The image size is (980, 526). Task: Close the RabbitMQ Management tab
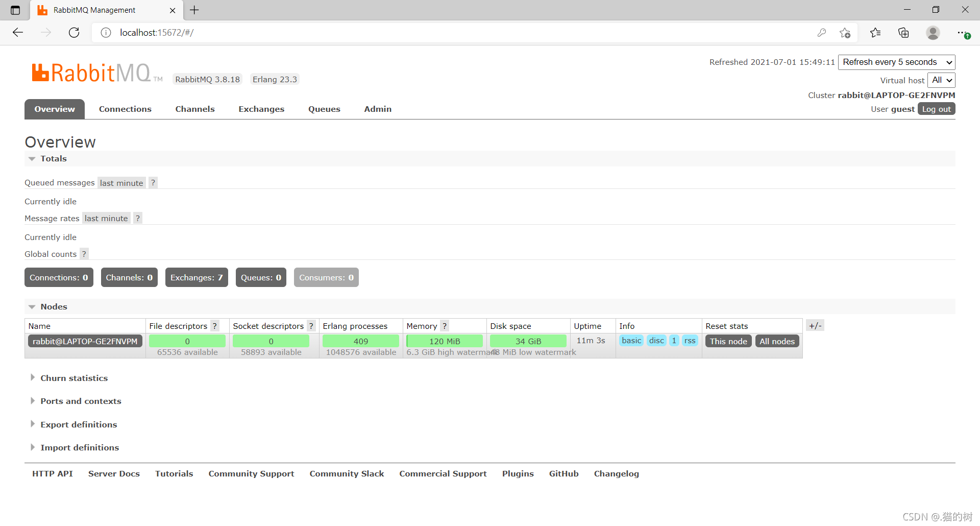[173, 10]
